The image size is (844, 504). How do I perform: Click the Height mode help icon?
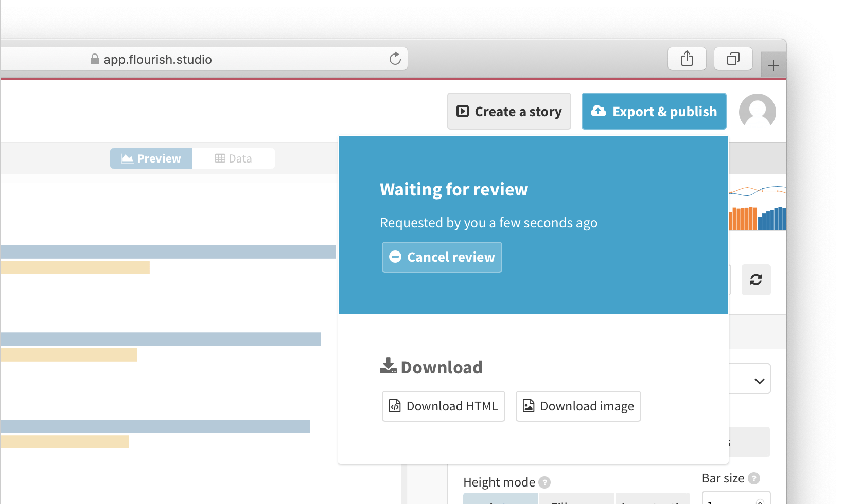(x=544, y=482)
